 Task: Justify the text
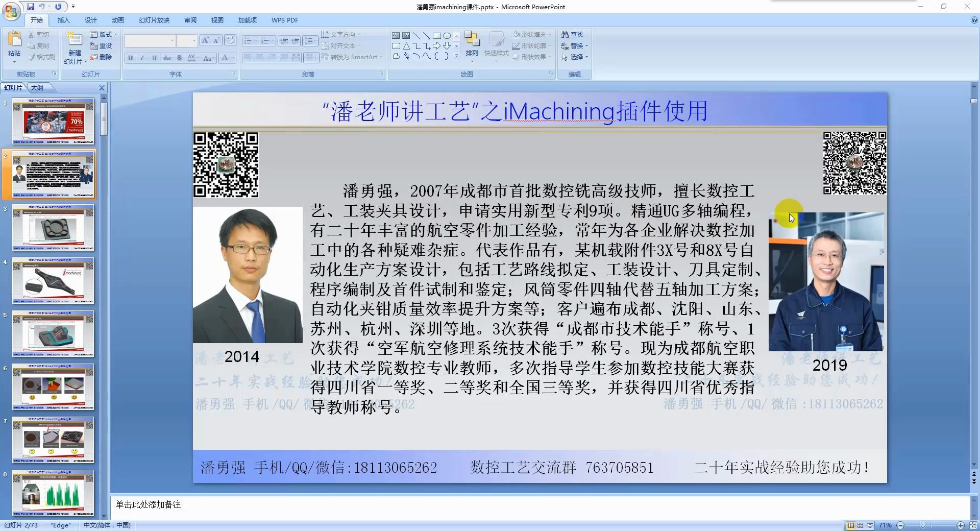click(x=284, y=58)
